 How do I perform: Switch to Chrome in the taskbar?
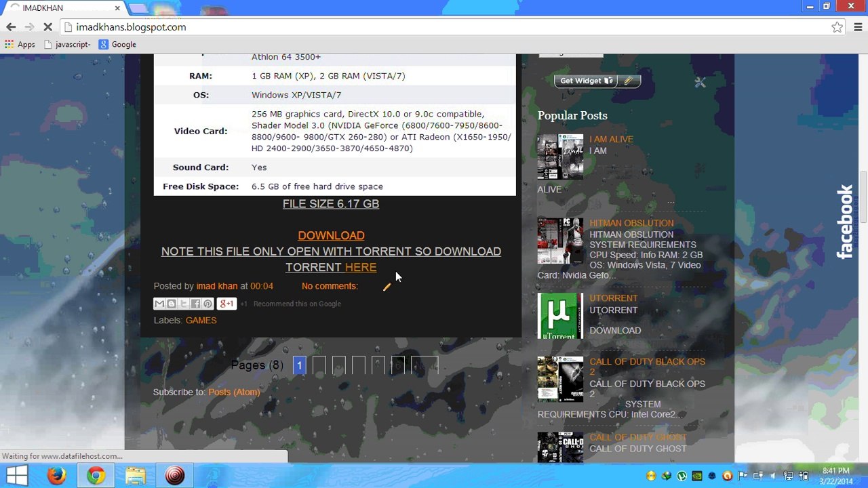click(x=96, y=476)
